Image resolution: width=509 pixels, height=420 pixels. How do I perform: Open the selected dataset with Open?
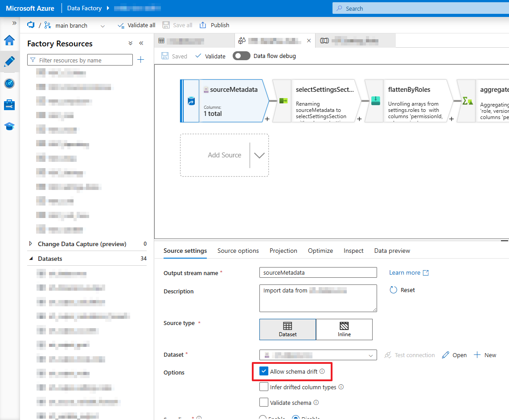(454, 355)
